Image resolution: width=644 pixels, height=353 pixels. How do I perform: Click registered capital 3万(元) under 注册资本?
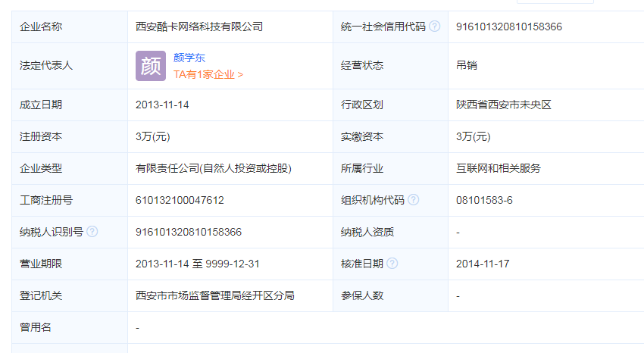153,136
